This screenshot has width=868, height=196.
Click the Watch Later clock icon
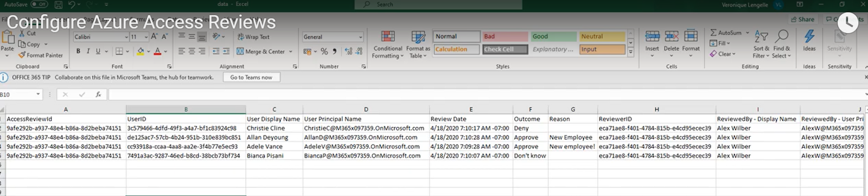(x=847, y=22)
